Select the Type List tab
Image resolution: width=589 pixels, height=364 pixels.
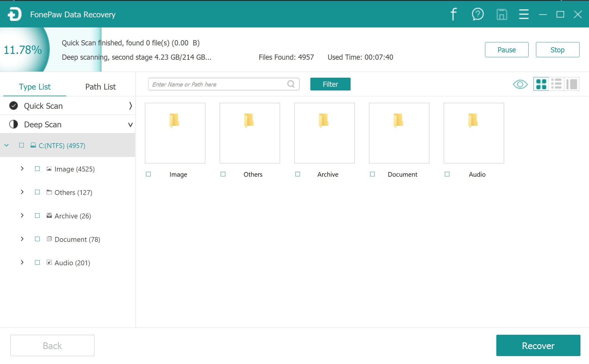[35, 87]
